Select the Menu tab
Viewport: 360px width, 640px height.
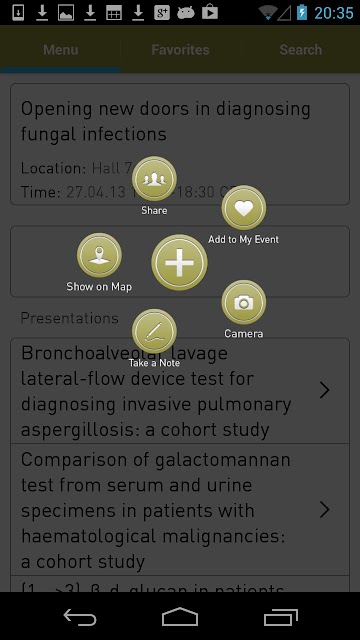(x=60, y=50)
